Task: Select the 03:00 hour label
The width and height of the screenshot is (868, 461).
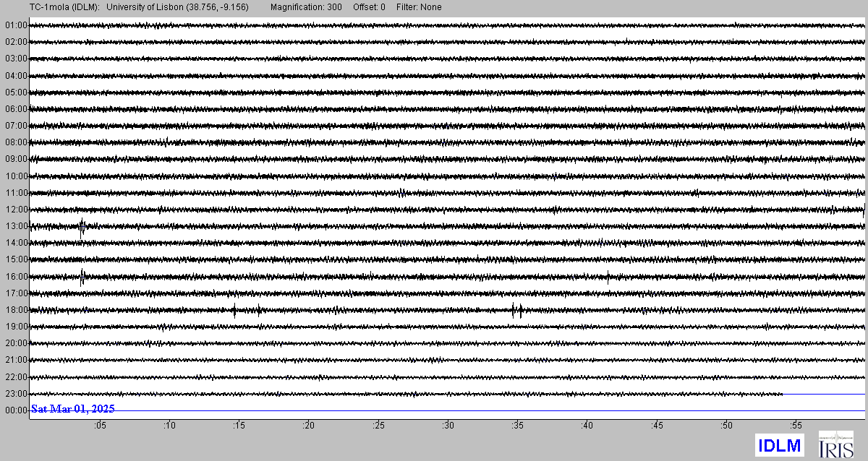Action: pos(16,59)
